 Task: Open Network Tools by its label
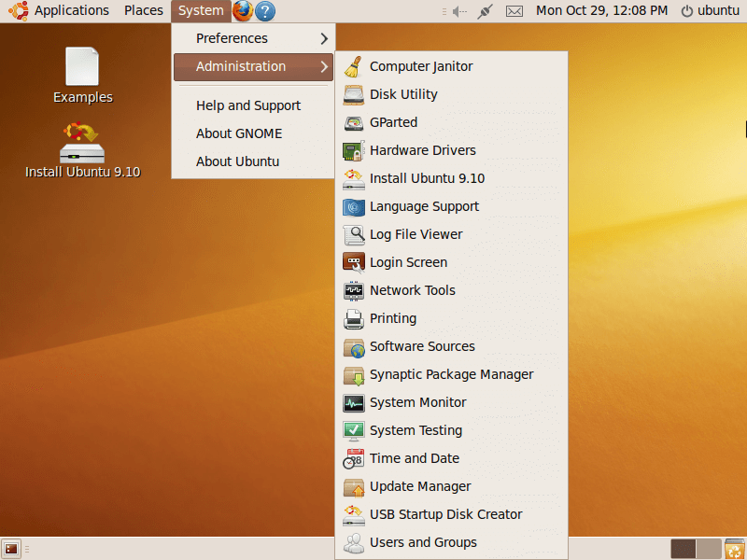(x=413, y=290)
